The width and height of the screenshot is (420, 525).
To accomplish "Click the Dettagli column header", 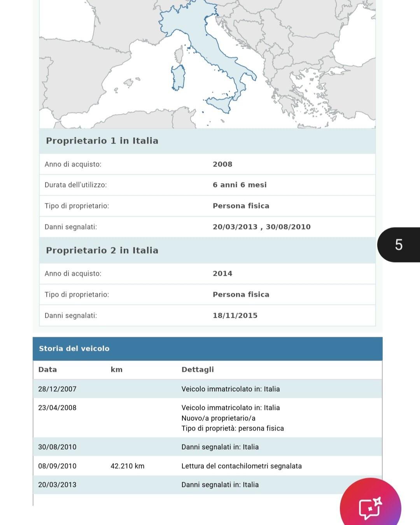I will [198, 369].
